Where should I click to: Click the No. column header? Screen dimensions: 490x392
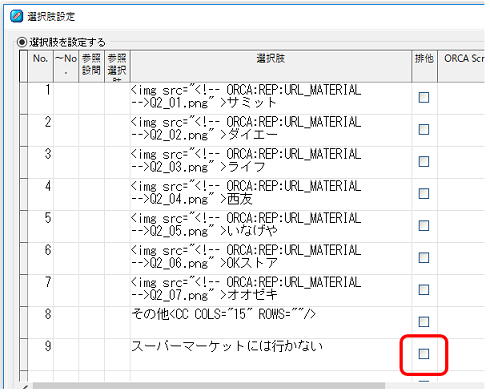point(41,66)
